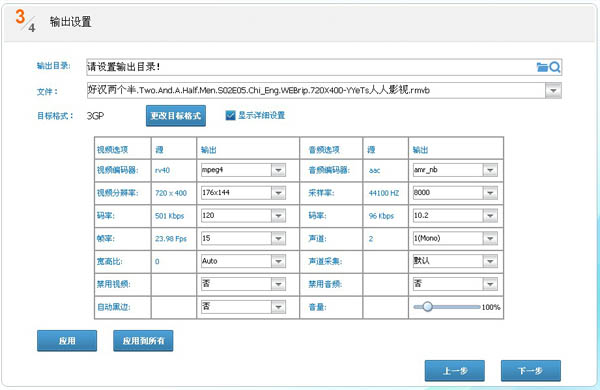Click the source codec value rv40
Image resolution: width=600 pixels, height=390 pixels.
(x=162, y=170)
